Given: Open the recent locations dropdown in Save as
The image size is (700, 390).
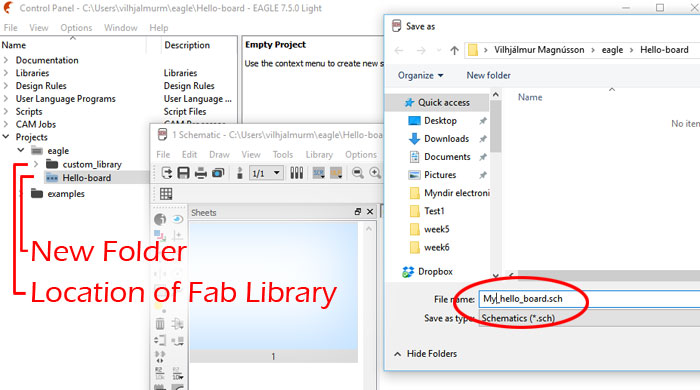Looking at the screenshot, I should (x=439, y=50).
